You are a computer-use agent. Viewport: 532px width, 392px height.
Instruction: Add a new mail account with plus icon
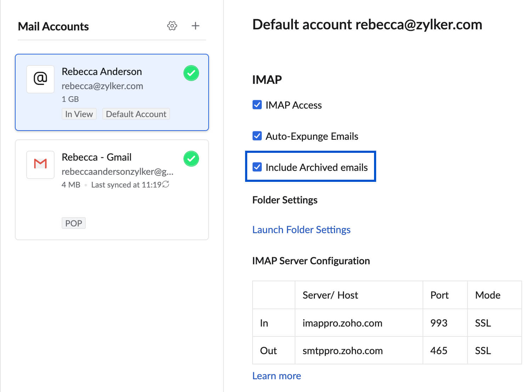(195, 26)
